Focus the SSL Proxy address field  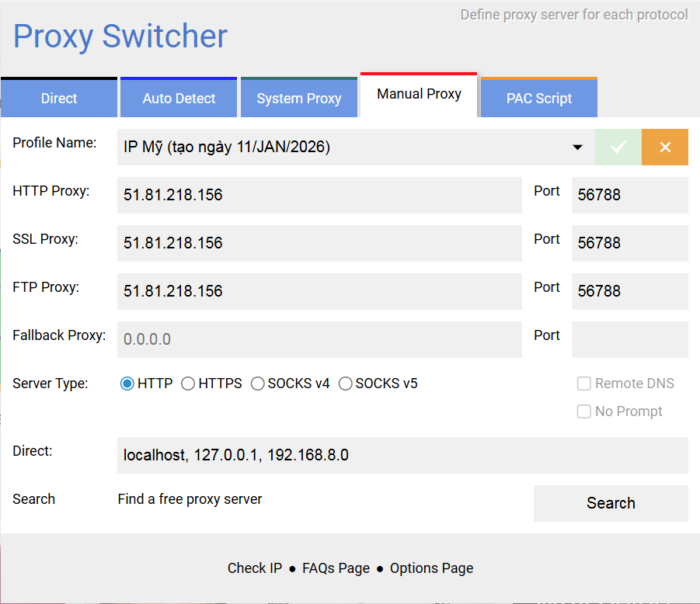click(x=319, y=244)
